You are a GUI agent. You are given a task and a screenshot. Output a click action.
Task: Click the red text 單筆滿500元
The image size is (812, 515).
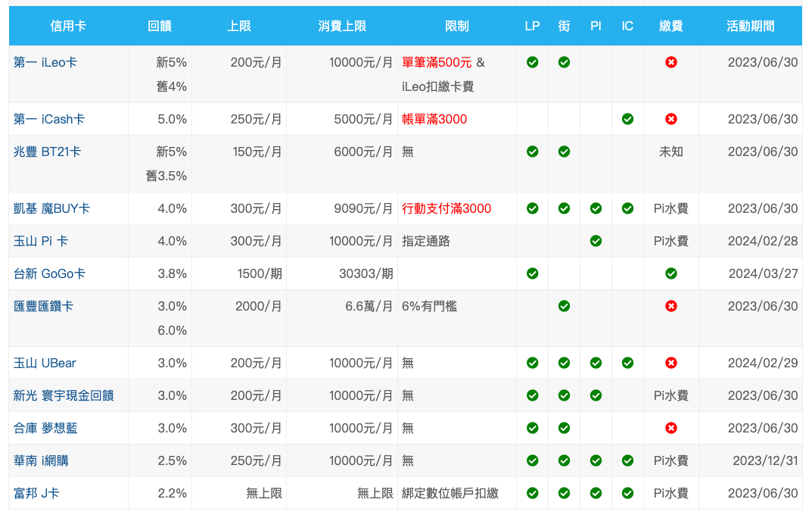(x=437, y=63)
